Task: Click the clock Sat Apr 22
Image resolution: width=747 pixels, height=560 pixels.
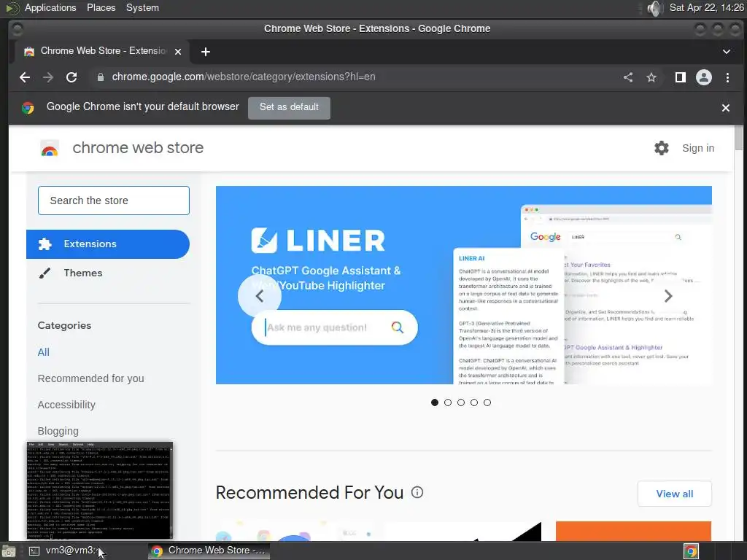Action: tap(706, 7)
